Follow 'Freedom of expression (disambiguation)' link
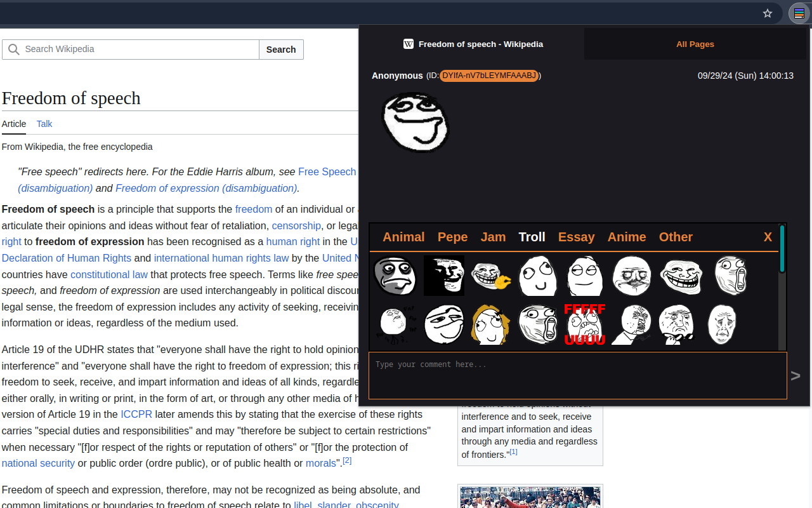This screenshot has height=508, width=812. click(x=206, y=188)
